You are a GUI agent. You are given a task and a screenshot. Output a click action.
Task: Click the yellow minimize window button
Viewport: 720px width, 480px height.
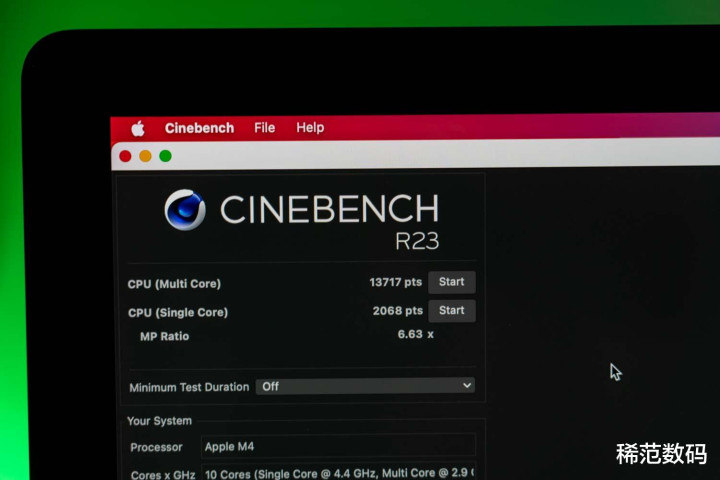click(145, 156)
